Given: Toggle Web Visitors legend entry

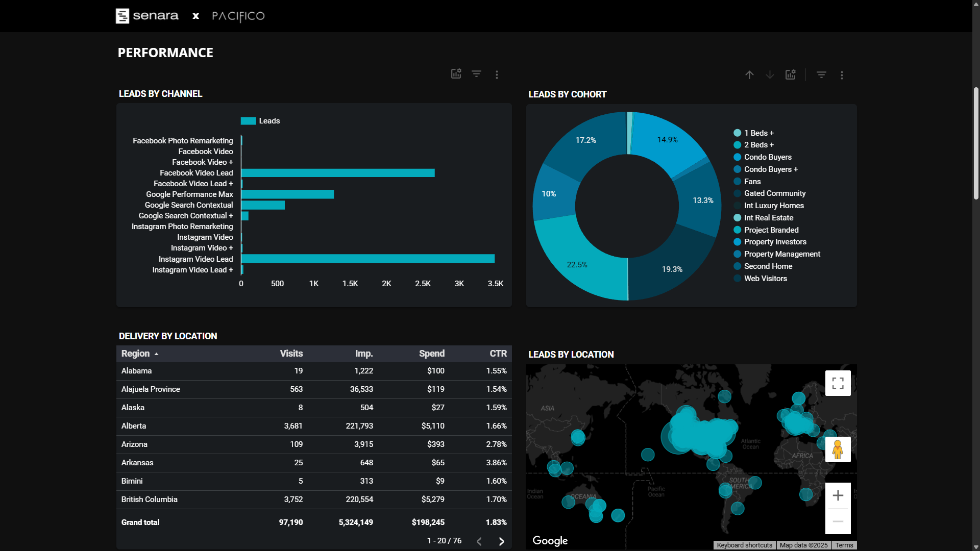Looking at the screenshot, I should tap(765, 279).
